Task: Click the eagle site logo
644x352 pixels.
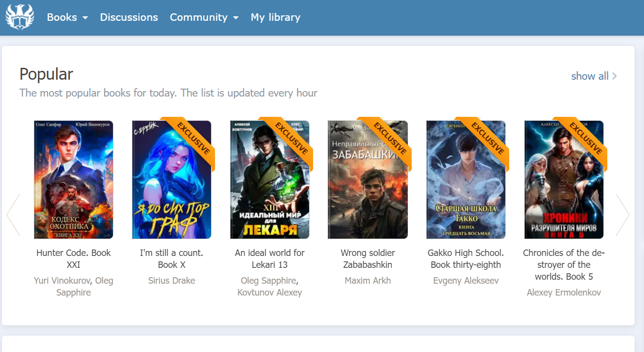Action: (x=20, y=17)
